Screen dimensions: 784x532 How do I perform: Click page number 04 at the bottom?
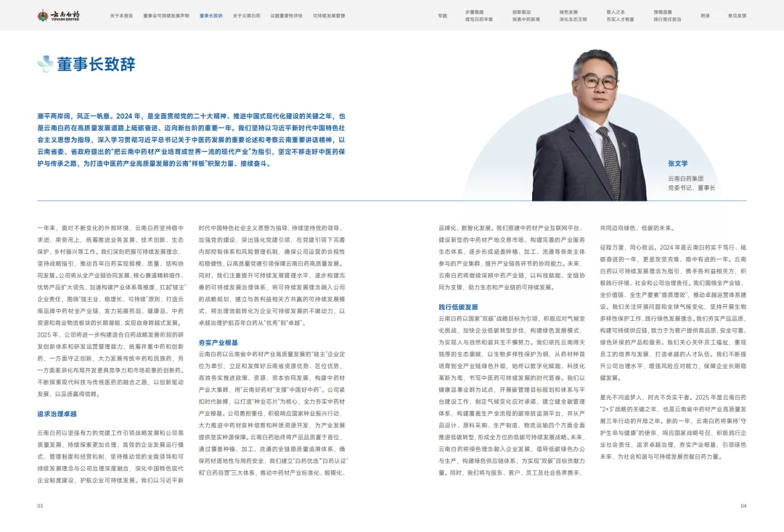point(743,506)
